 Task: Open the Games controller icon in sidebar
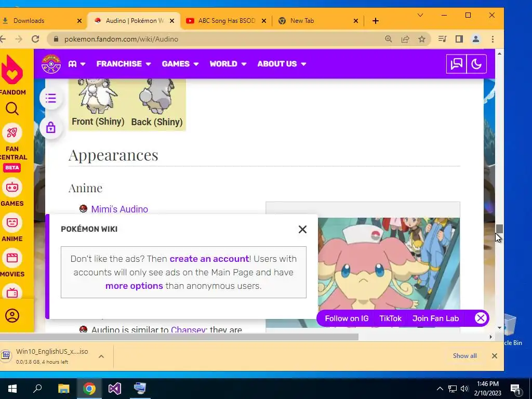pyautogui.click(x=12, y=187)
